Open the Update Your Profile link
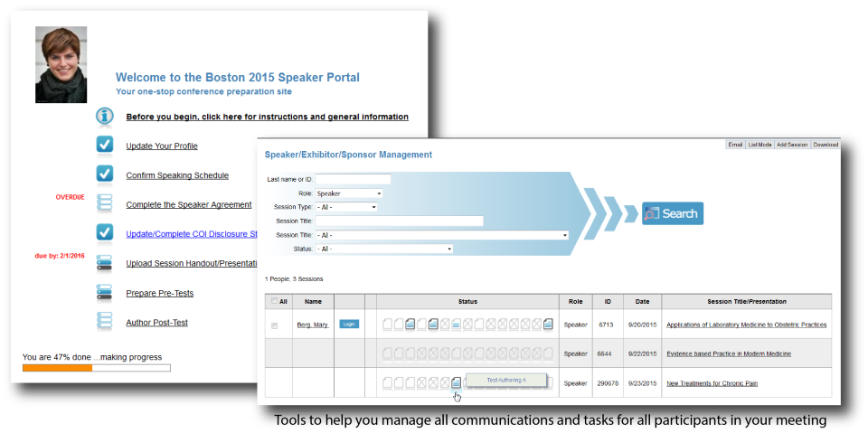 pyautogui.click(x=162, y=146)
